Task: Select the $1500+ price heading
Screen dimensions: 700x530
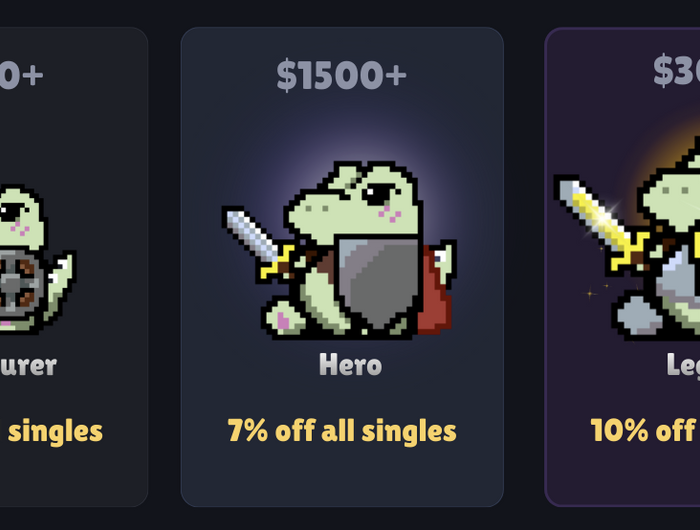Action: coord(342,75)
